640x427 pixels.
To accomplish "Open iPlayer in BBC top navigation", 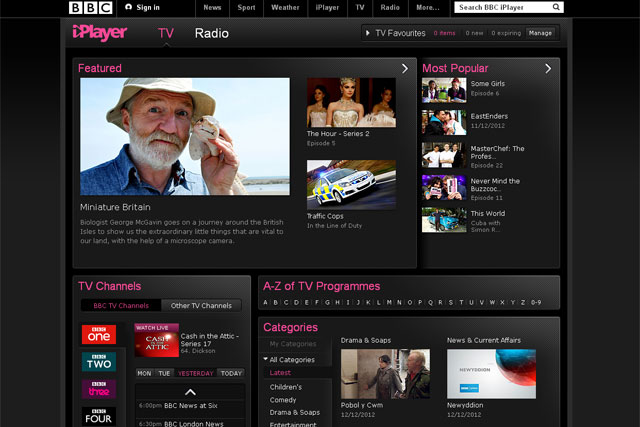I will [327, 7].
